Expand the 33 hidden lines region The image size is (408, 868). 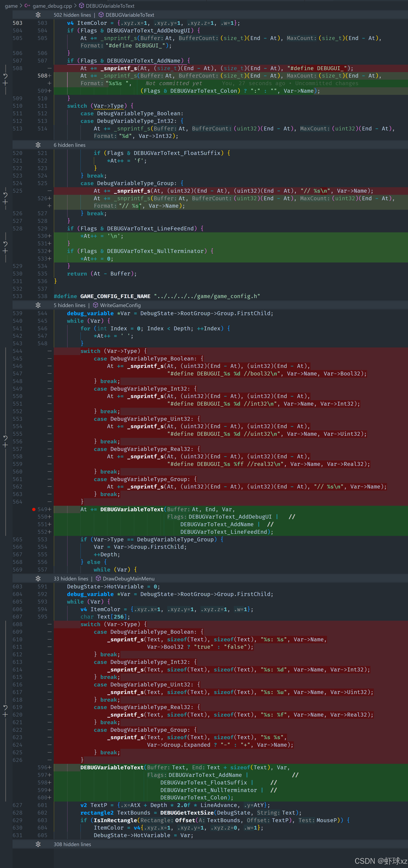(38, 579)
